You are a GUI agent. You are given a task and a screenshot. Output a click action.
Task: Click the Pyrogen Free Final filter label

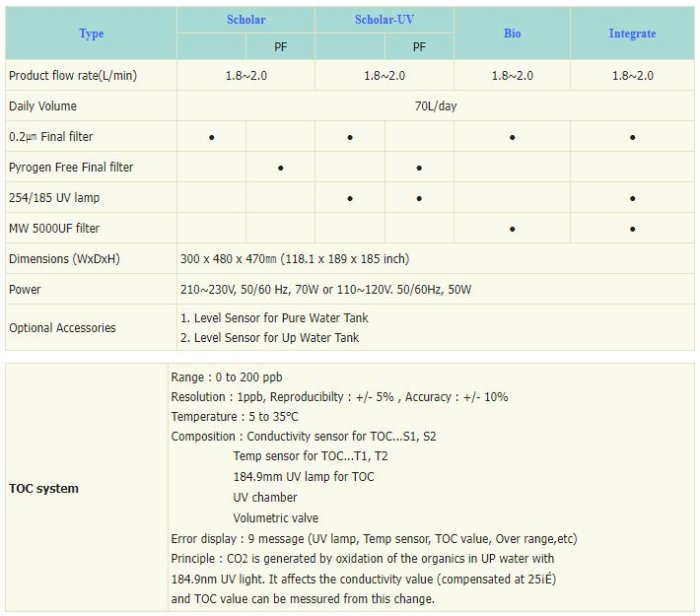[x=71, y=167]
